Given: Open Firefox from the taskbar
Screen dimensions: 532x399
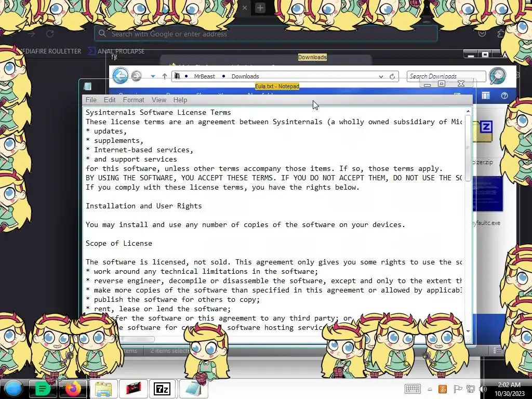Looking at the screenshot, I should click(73, 389).
